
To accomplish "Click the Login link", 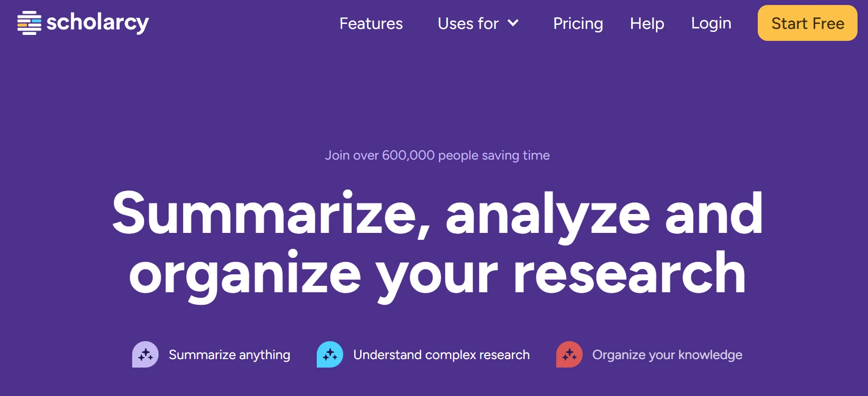I will (711, 23).
